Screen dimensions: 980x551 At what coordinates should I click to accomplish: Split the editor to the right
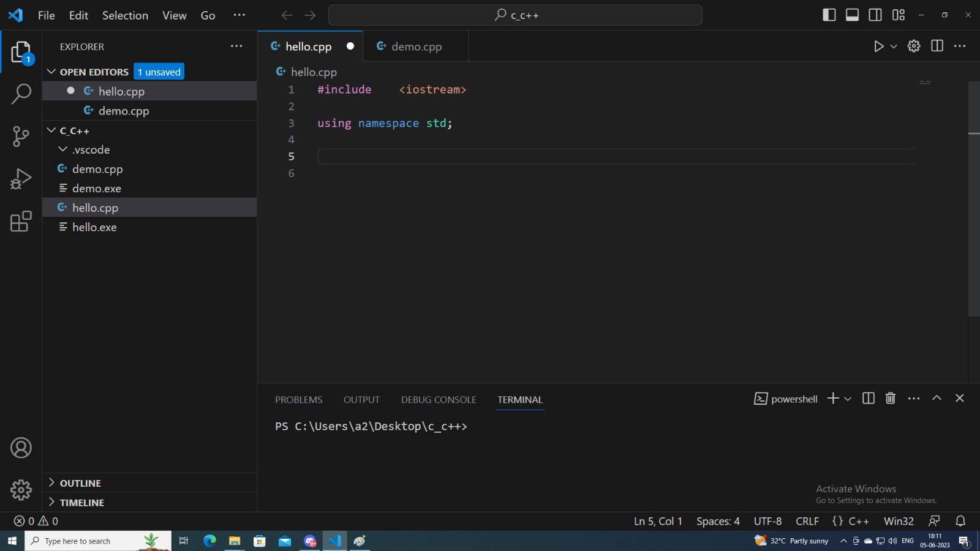tap(937, 46)
